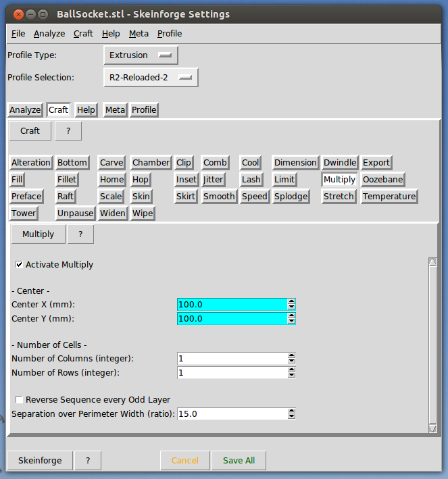Click the Center Y value field
The image size is (448, 479).
[x=237, y=319]
